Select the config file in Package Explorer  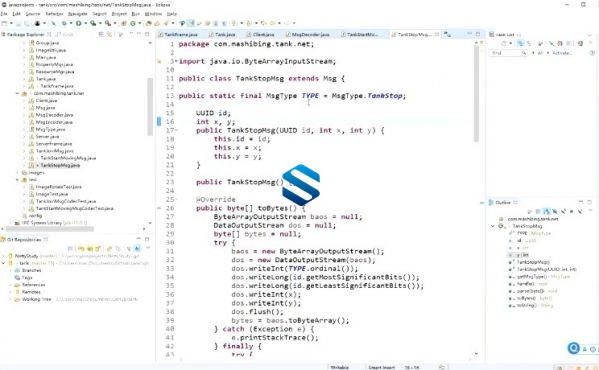[35, 216]
